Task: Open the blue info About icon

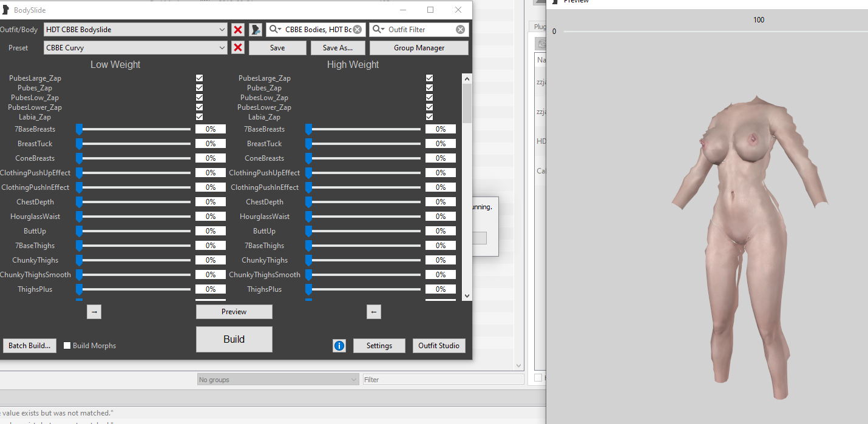Action: click(x=339, y=346)
